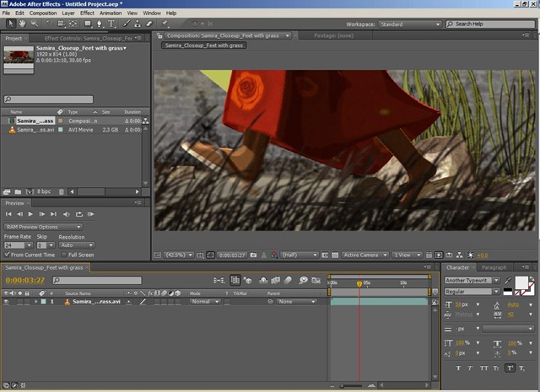Select the Eraser tool
The height and width of the screenshot is (392, 540).
coord(149,24)
